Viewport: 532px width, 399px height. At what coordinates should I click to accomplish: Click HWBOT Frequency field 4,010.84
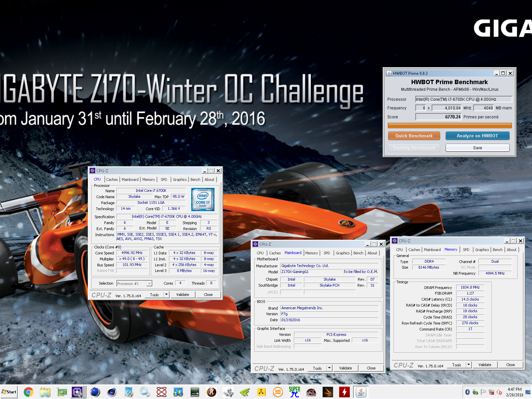(x=447, y=108)
